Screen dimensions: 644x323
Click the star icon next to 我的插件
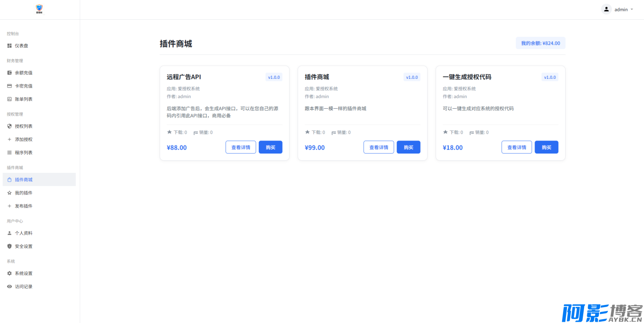coord(9,193)
